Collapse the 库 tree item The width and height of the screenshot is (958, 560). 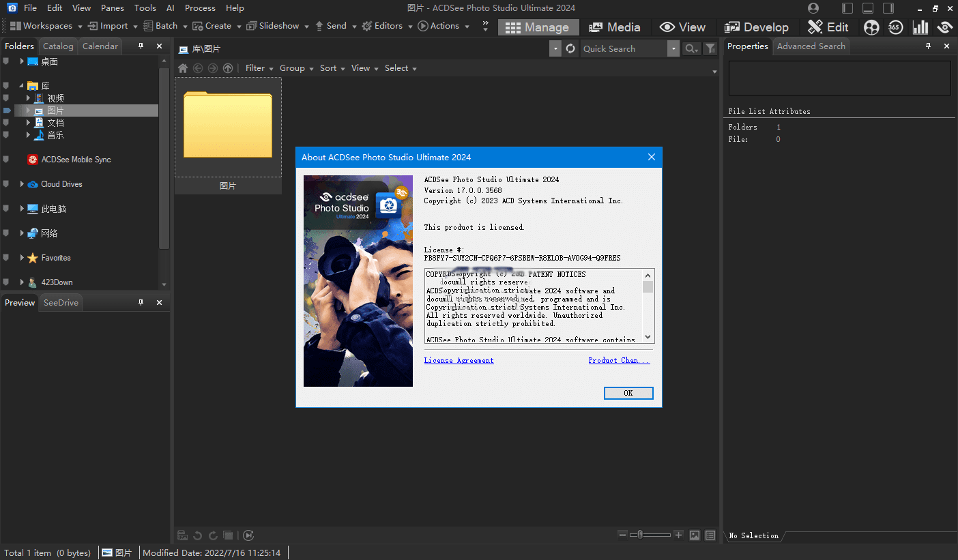click(20, 85)
